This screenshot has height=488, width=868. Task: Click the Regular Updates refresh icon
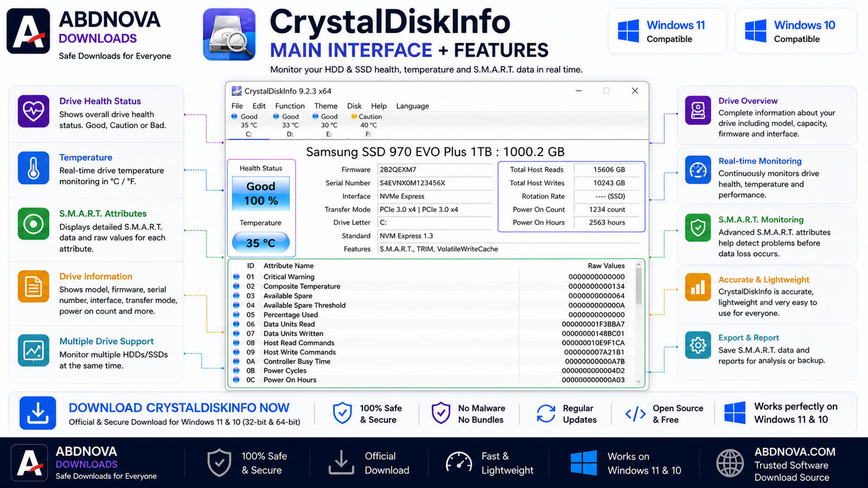pos(546,414)
